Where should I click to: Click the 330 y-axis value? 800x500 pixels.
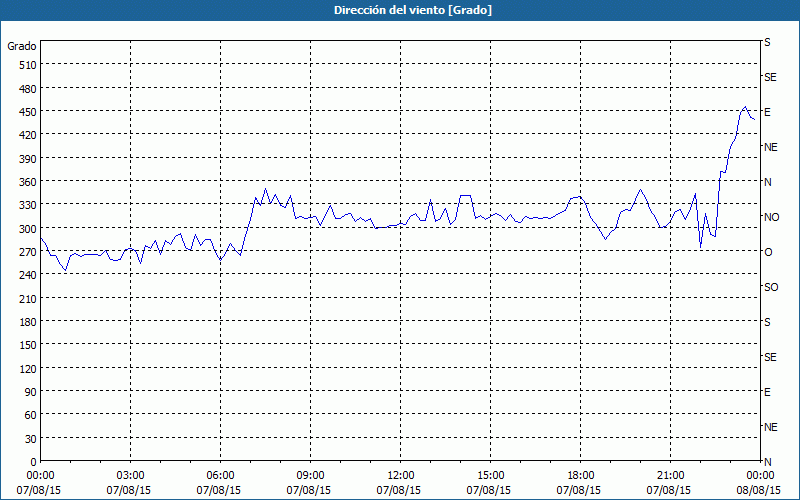pyautogui.click(x=29, y=205)
